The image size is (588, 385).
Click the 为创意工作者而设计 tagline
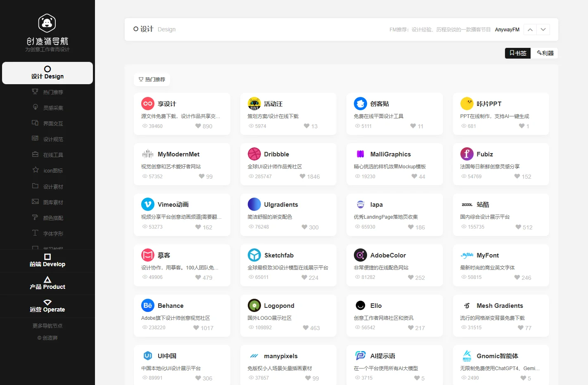click(x=47, y=50)
